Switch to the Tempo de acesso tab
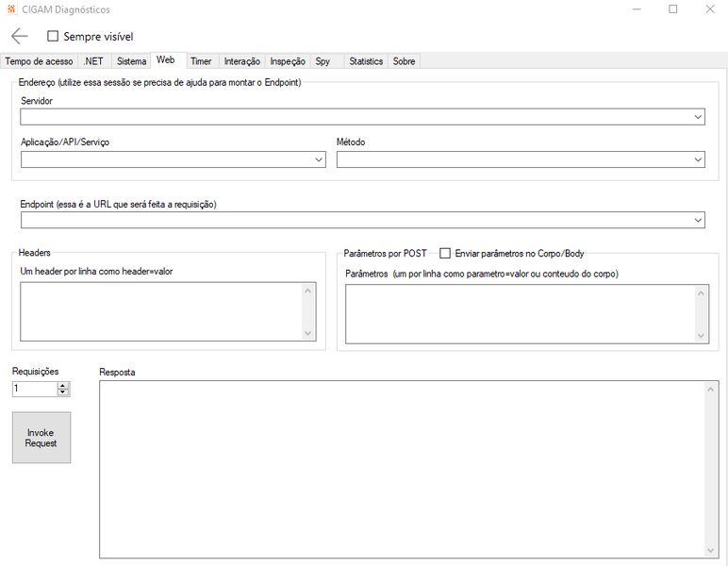The image size is (728, 566). tap(39, 61)
